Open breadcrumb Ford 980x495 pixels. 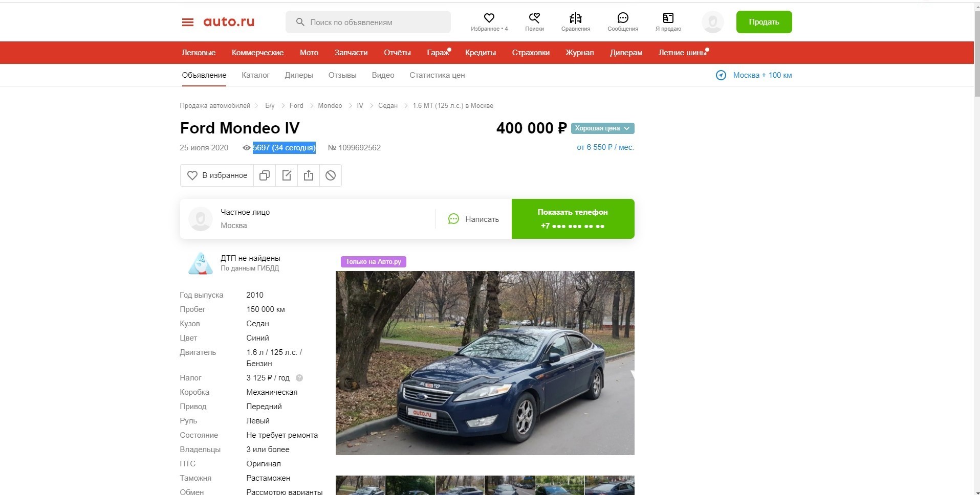point(296,106)
